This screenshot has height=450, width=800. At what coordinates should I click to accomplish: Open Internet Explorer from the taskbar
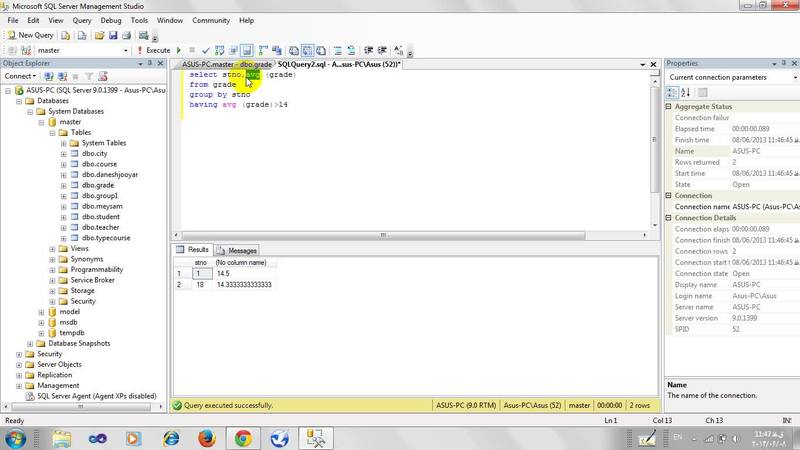click(170, 438)
